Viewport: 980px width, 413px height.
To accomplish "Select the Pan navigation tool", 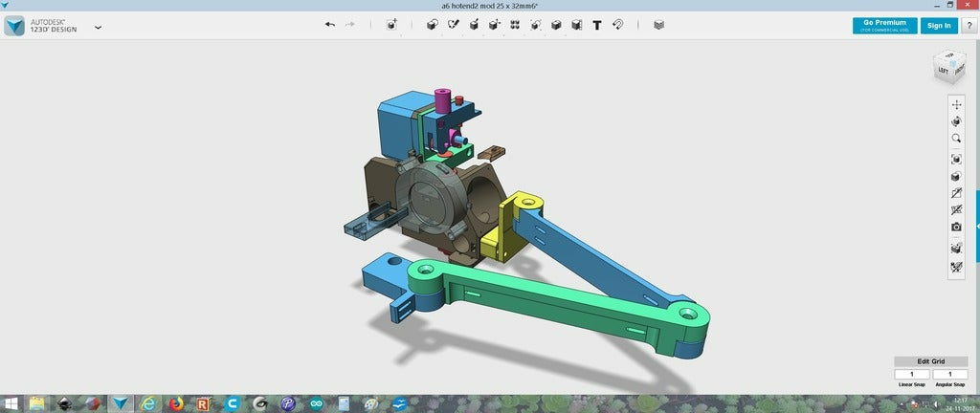I will pos(956,105).
